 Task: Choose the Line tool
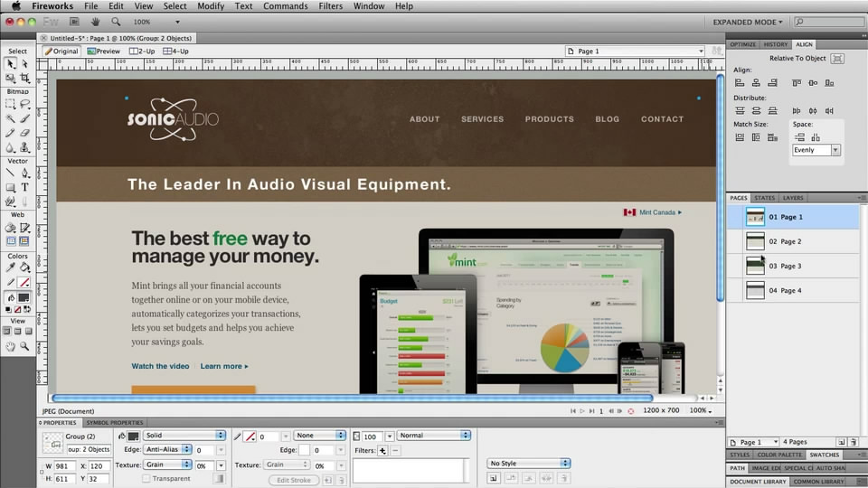point(10,174)
